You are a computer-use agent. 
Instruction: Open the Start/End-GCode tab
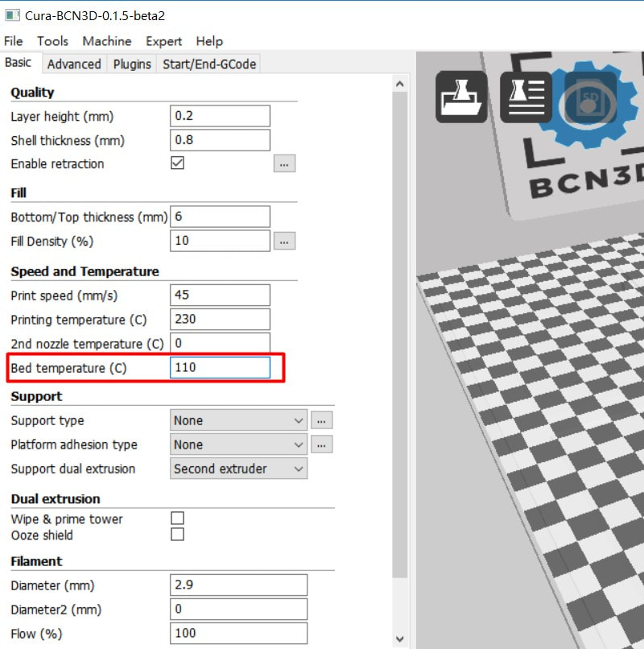tap(208, 64)
